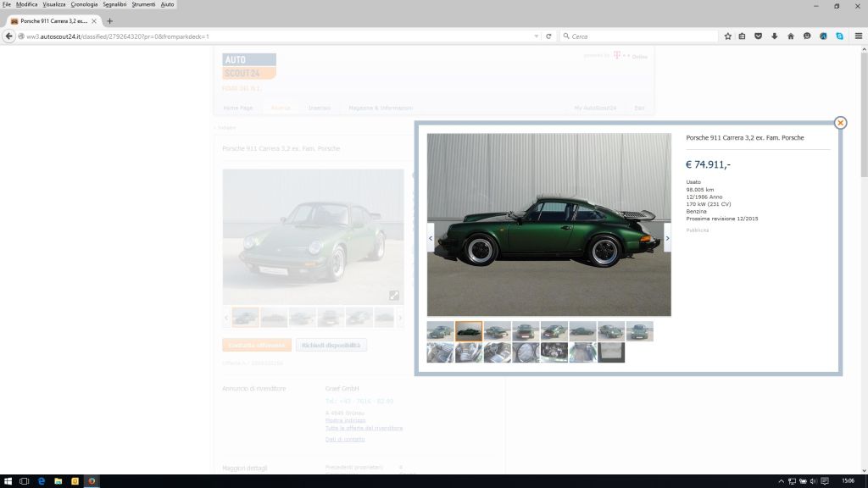
Task: Open the Visualizza menu
Action: [54, 4]
